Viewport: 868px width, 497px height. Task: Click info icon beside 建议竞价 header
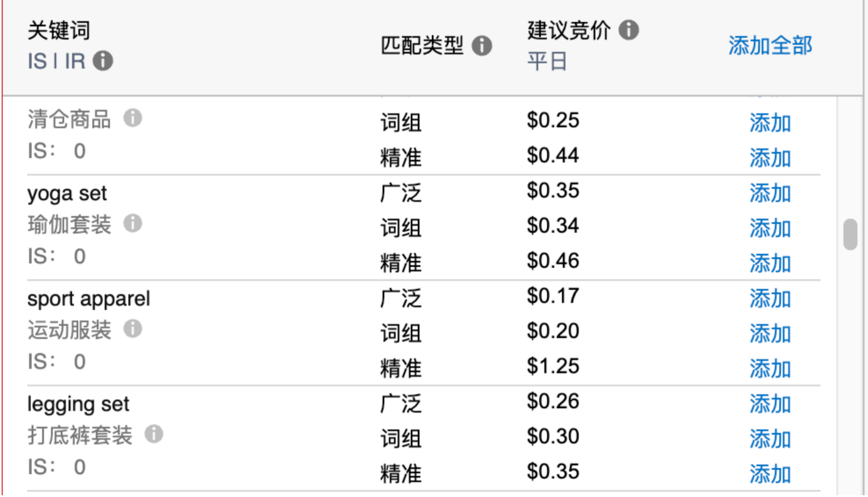[629, 30]
